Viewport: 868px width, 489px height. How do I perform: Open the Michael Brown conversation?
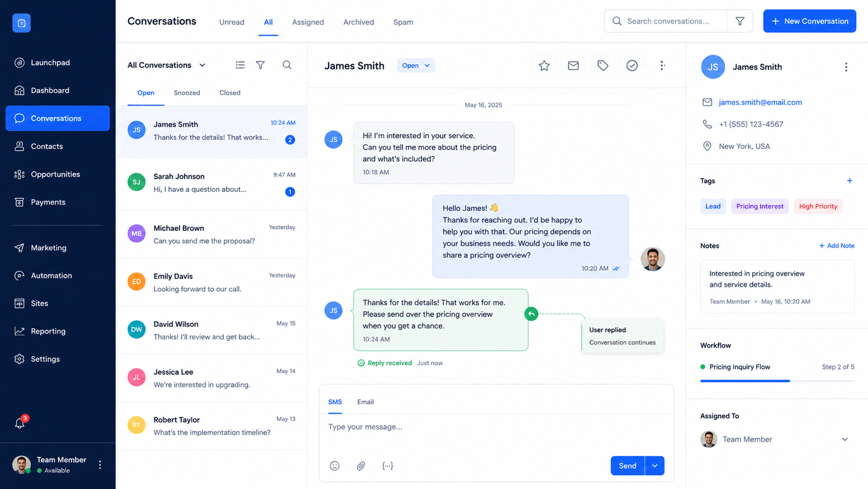click(x=212, y=234)
